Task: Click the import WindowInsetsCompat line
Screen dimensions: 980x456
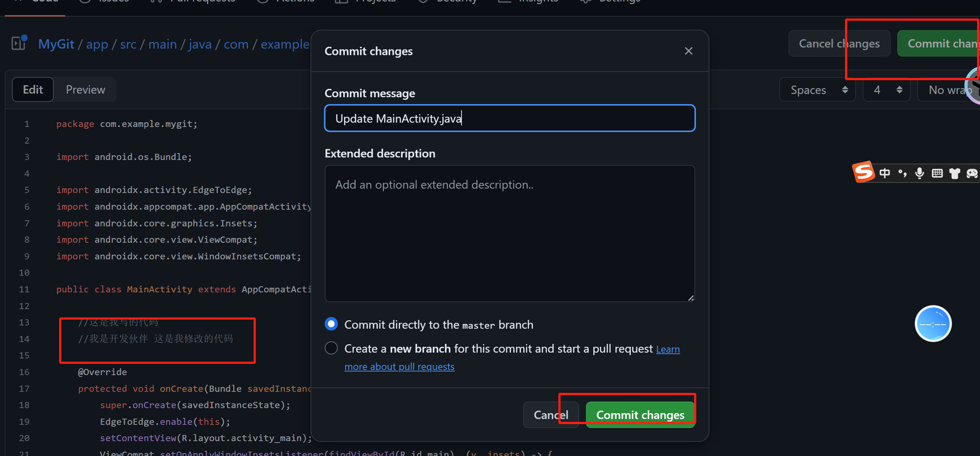Action: coord(179,256)
